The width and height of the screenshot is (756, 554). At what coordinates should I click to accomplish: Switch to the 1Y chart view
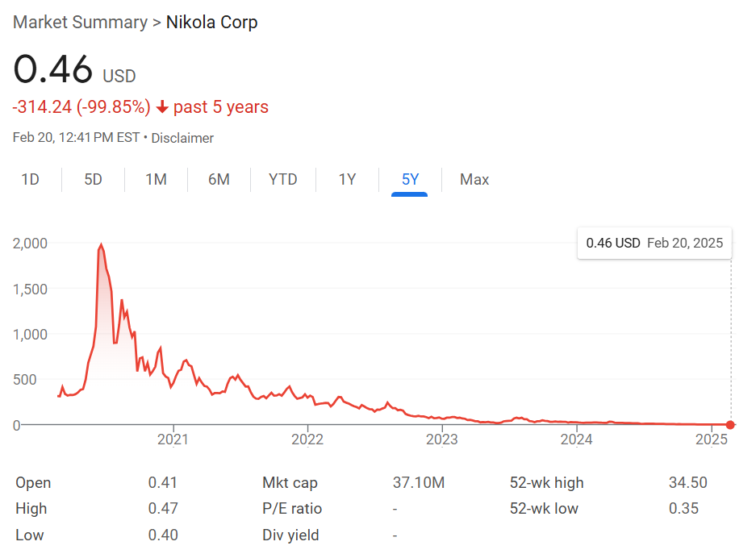point(347,179)
